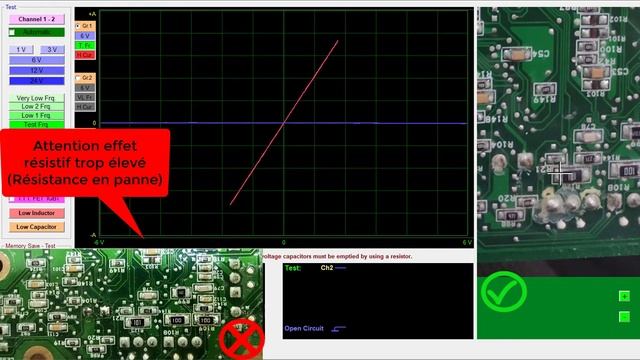Click the Memory Save - Test label
640x360 pixels.
[x=30, y=246]
